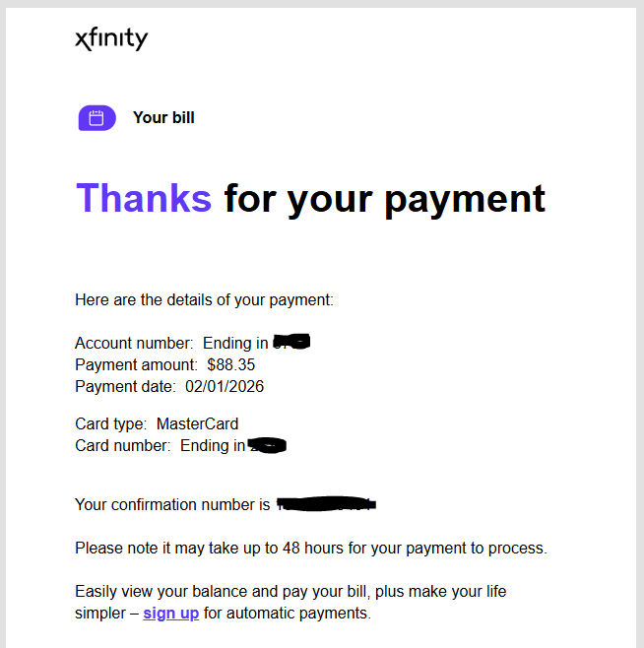Click the 'Your bill' label
Screen dimensions: 644x648
click(163, 118)
